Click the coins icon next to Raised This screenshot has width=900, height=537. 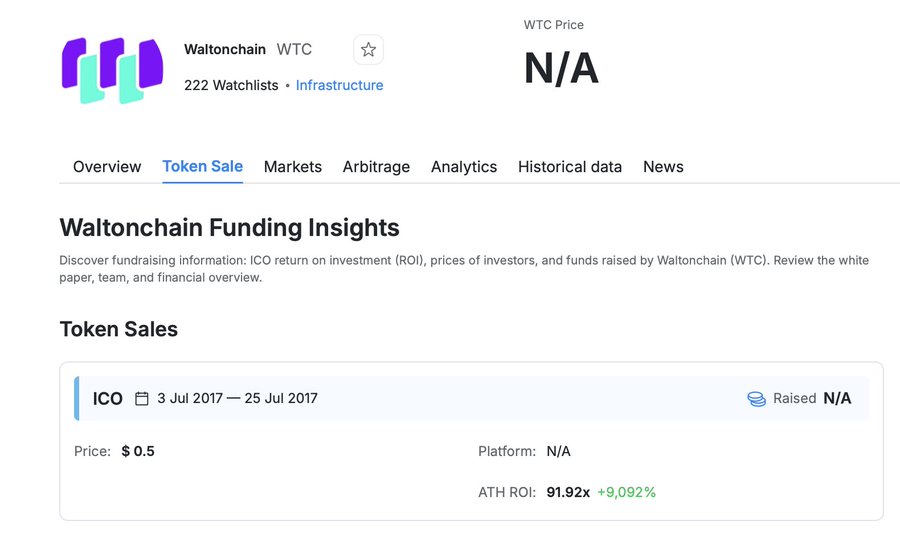click(x=757, y=399)
